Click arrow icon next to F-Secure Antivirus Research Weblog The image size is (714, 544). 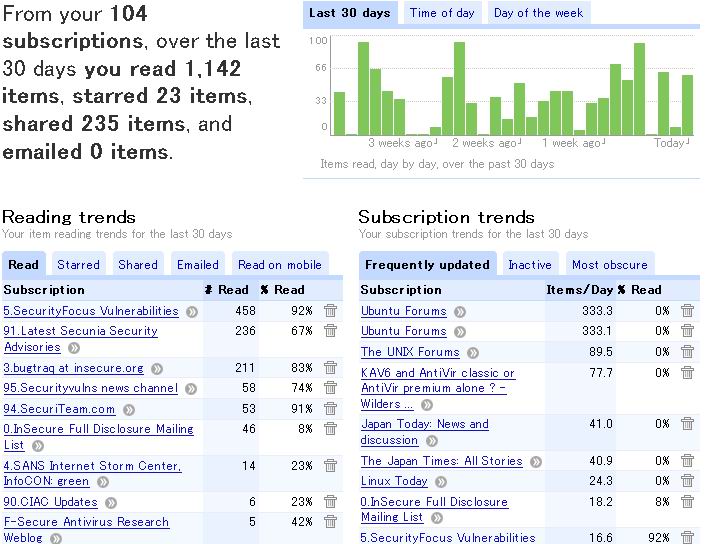point(56,539)
